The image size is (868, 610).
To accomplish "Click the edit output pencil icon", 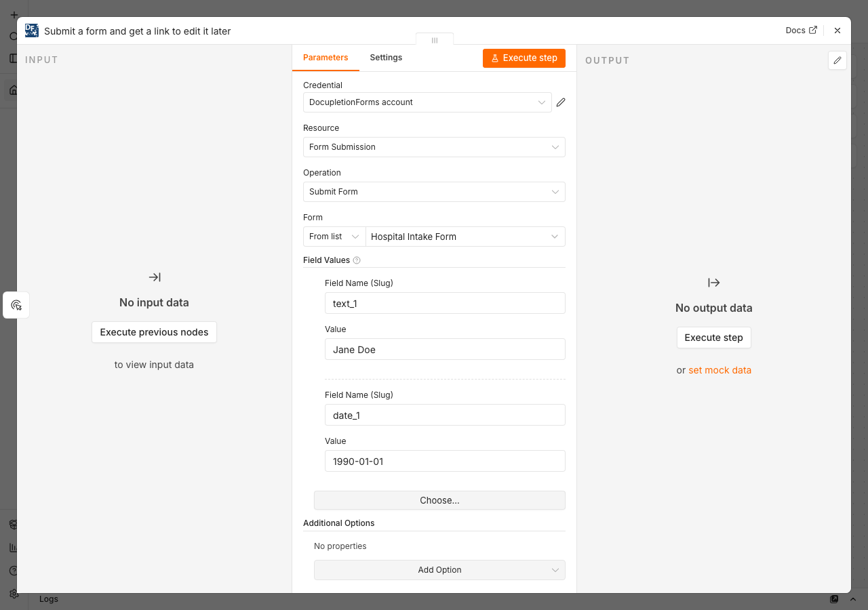I will coord(837,60).
